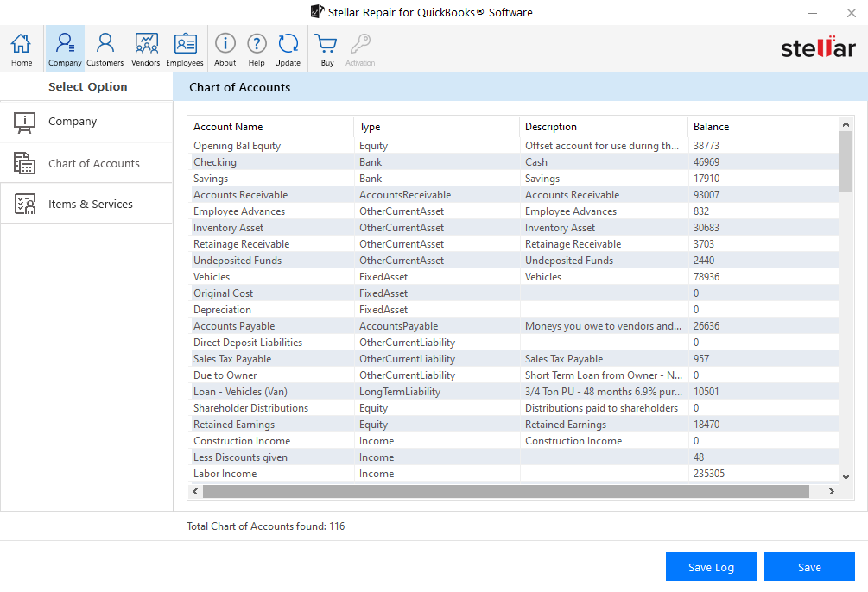
Task: Click the AccountsReceivable type cell
Action: pyautogui.click(x=405, y=195)
